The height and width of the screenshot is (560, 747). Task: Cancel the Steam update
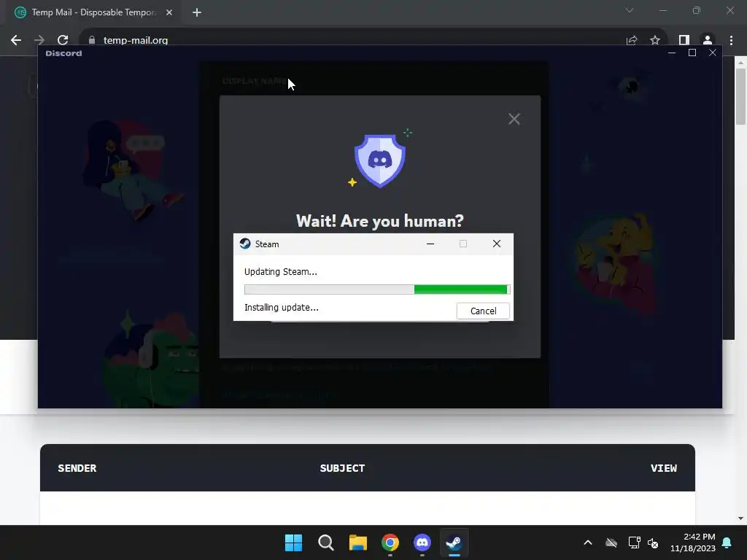click(483, 311)
